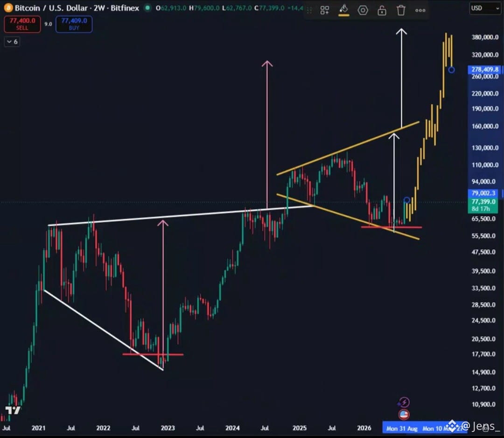Click the 2023 time axis label
Image resolution: width=504 pixels, height=438 pixels.
pyautogui.click(x=168, y=428)
